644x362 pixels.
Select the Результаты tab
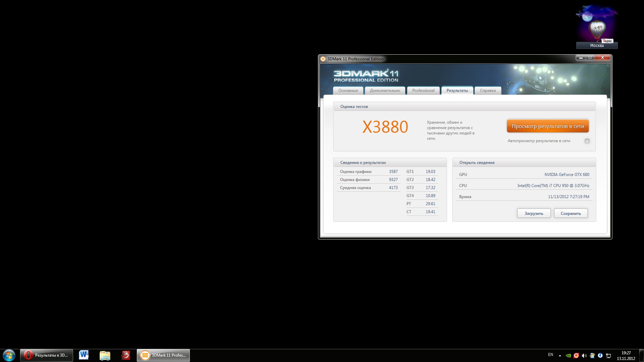(457, 90)
